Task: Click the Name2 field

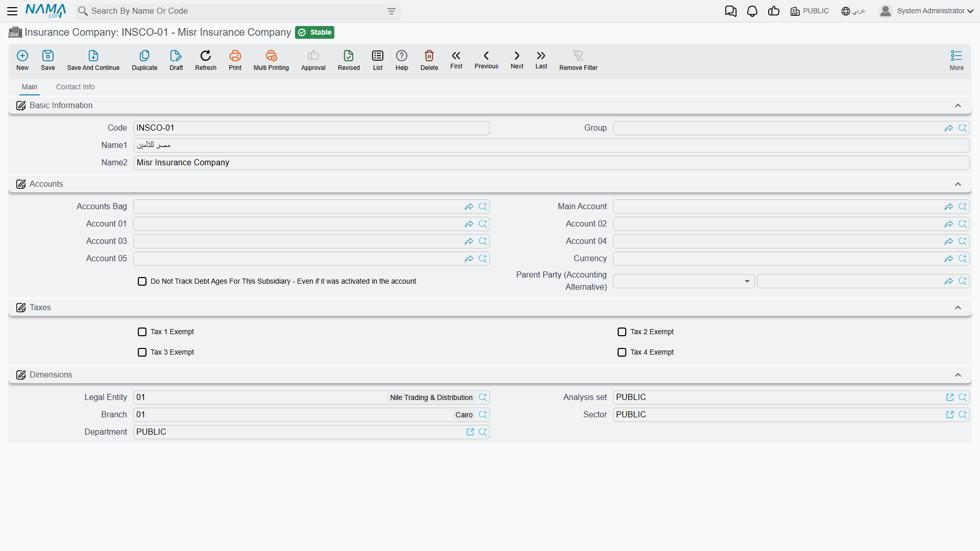Action: (x=551, y=163)
